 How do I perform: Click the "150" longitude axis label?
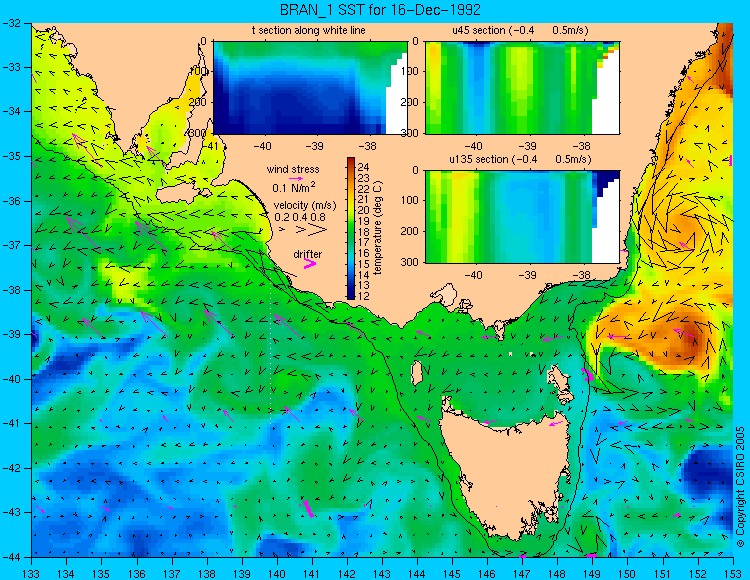point(627,574)
